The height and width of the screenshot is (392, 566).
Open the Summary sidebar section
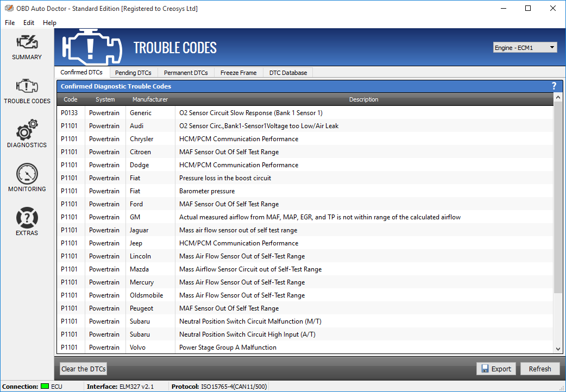[27, 47]
